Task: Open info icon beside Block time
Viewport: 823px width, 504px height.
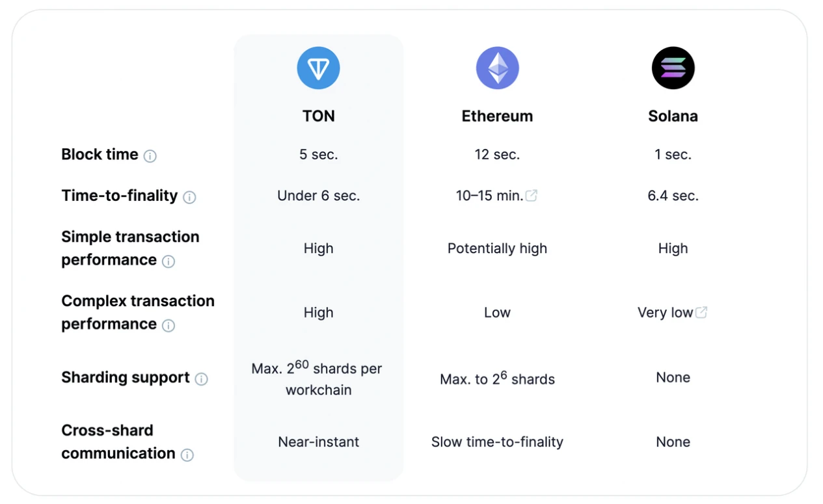Action: coord(150,156)
